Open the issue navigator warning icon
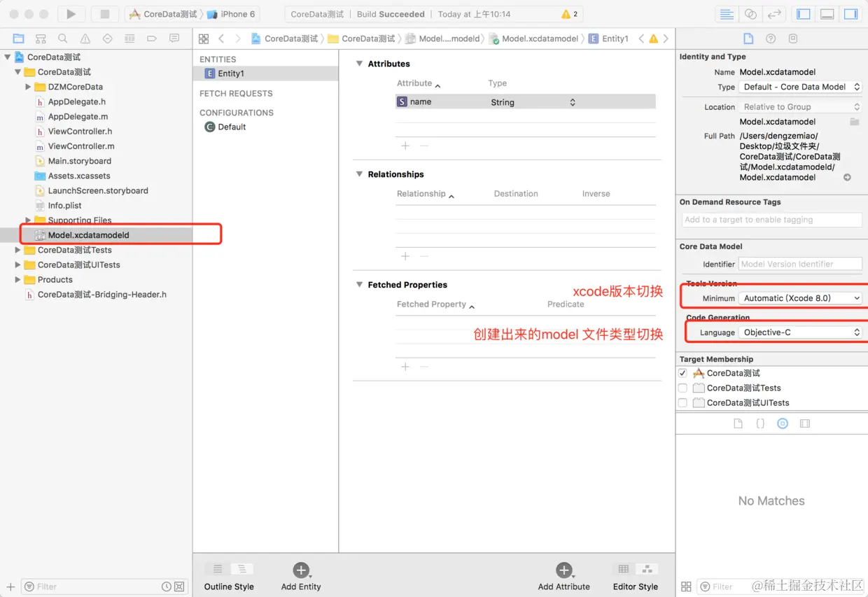The height and width of the screenshot is (597, 868). click(85, 38)
